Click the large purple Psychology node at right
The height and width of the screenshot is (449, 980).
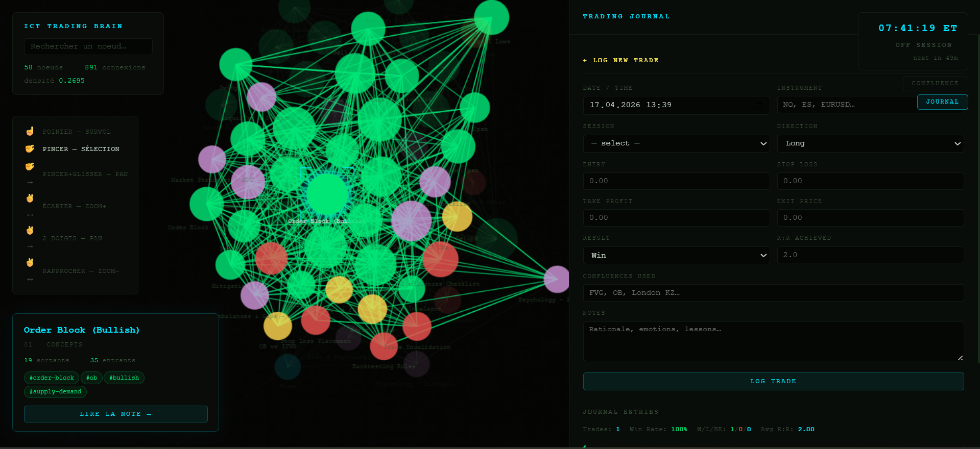(x=557, y=279)
